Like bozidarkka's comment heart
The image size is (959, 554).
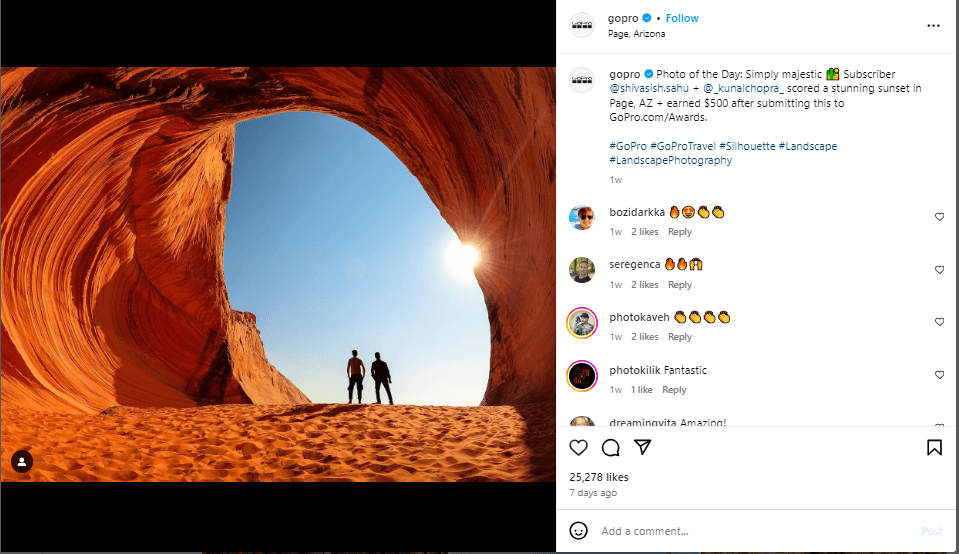coord(939,217)
